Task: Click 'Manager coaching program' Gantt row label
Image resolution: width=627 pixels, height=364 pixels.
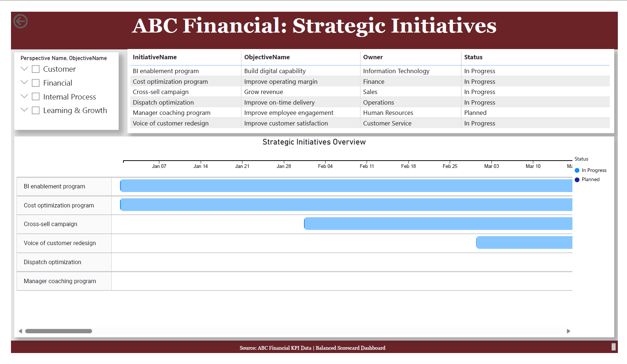Action: click(60, 281)
